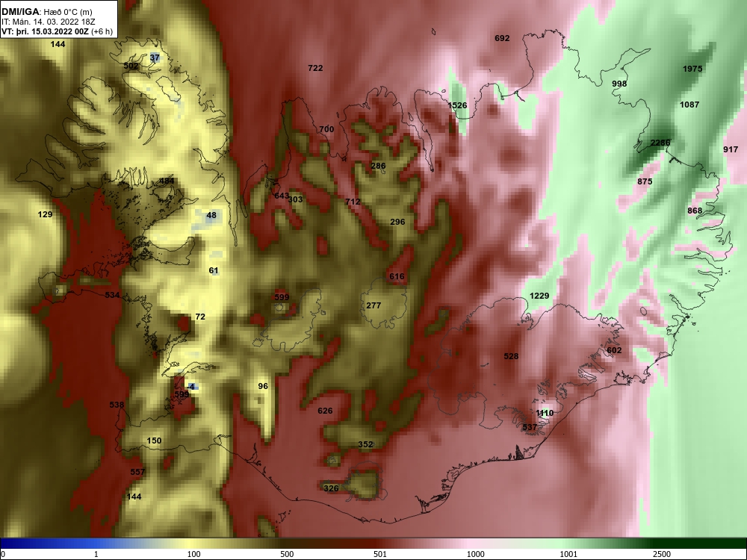Click the legend label 100
Screen dimensions: 747x560
(193, 554)
